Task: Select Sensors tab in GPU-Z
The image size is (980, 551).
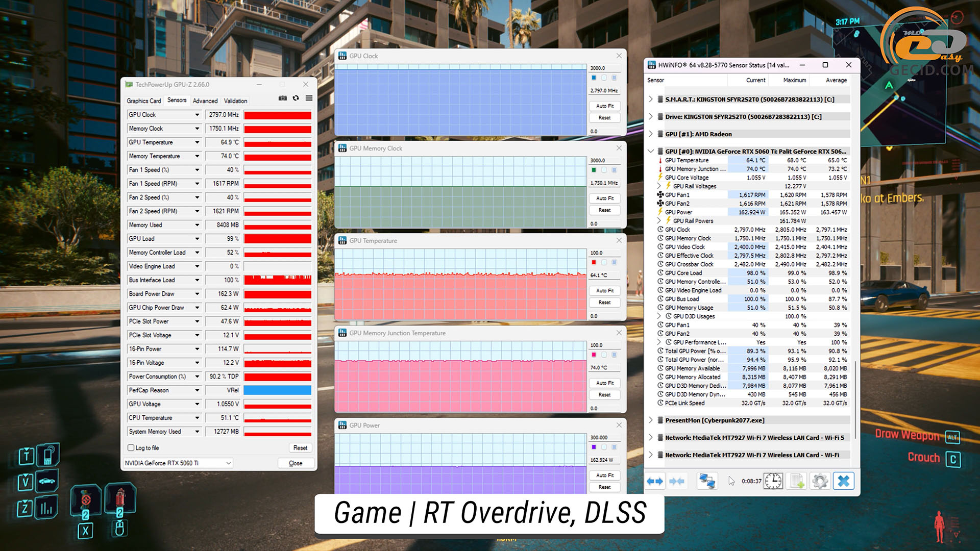Action: [177, 101]
